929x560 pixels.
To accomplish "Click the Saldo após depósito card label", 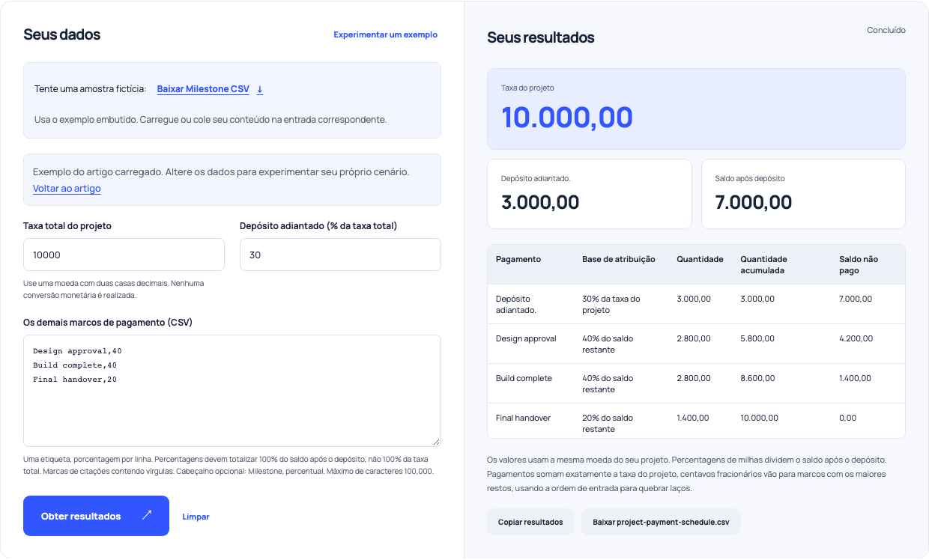I will pyautogui.click(x=750, y=179).
